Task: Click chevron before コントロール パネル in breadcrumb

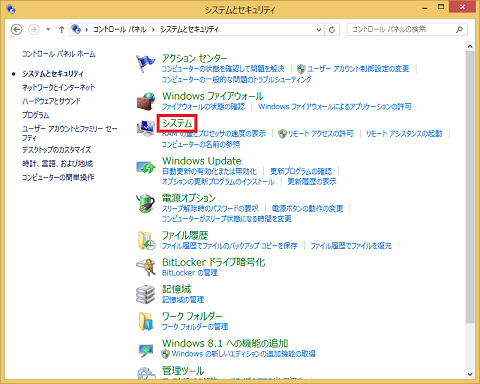Action: [87, 30]
